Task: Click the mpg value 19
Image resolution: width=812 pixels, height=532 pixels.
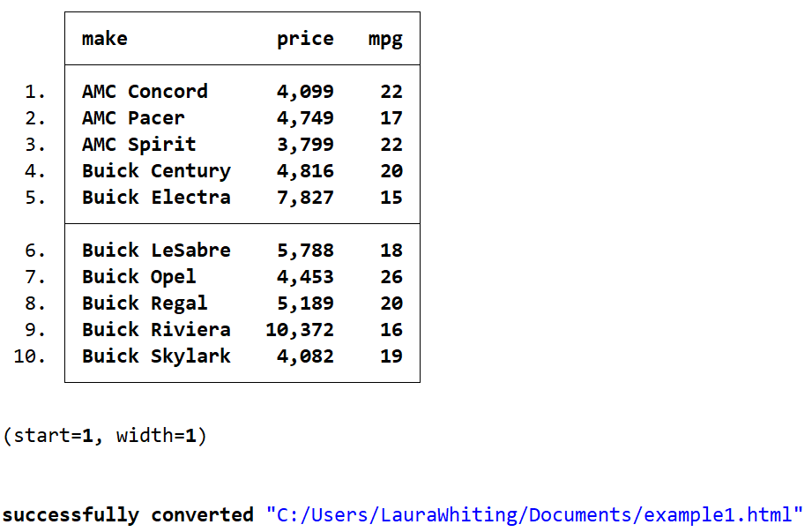Action: 391,356
